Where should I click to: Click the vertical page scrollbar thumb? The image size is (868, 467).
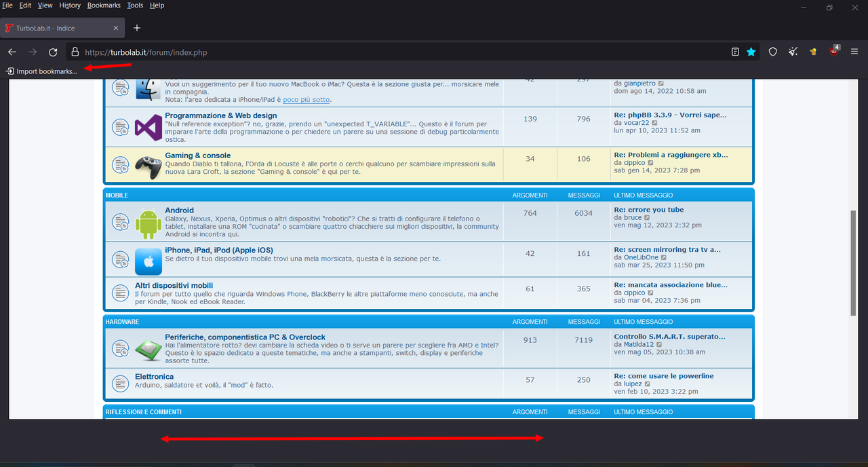coord(854,263)
